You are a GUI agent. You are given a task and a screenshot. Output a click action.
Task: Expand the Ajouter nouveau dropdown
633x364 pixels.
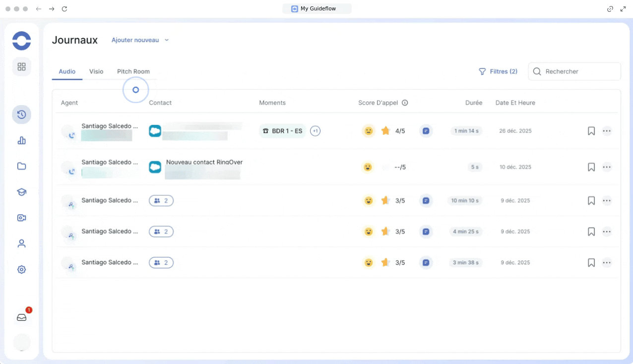(140, 40)
